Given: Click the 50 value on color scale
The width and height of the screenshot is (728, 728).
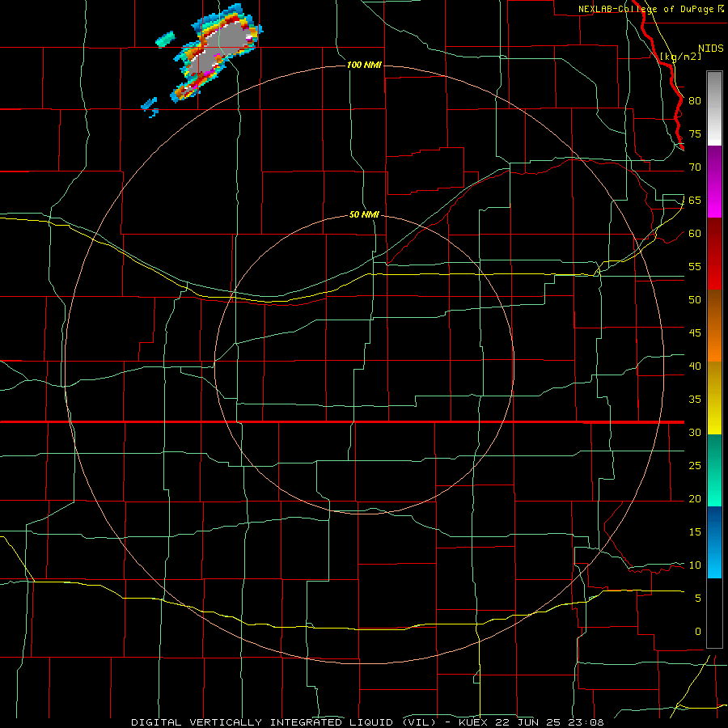Looking at the screenshot, I should point(695,299).
